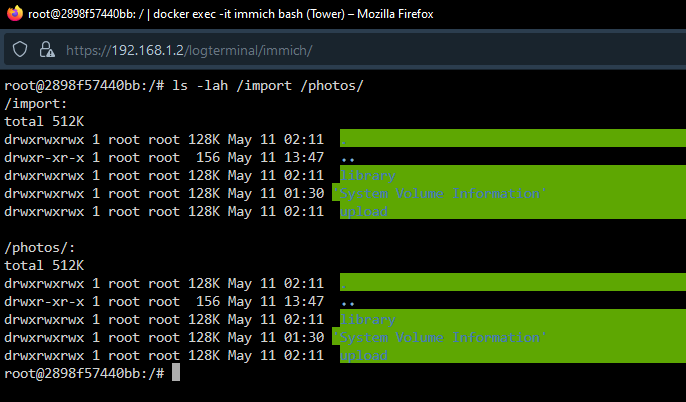Click the window title text in title bar
Image resolution: width=686 pixels, height=402 pixels.
[231, 14]
